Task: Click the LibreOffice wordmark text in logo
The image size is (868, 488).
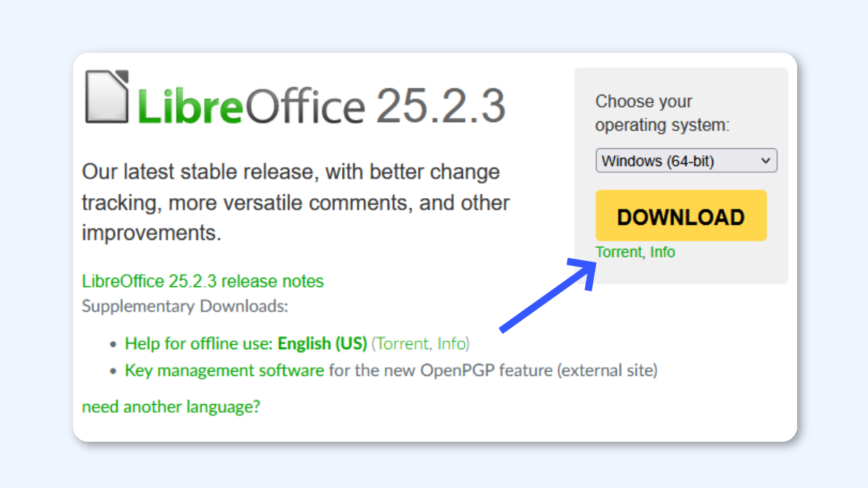Action: pos(250,106)
